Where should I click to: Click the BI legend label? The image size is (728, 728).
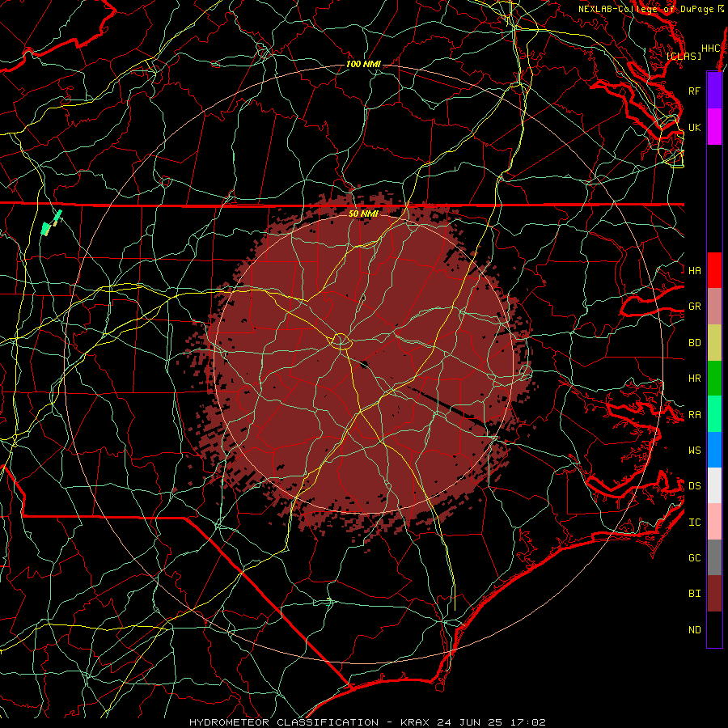(694, 594)
